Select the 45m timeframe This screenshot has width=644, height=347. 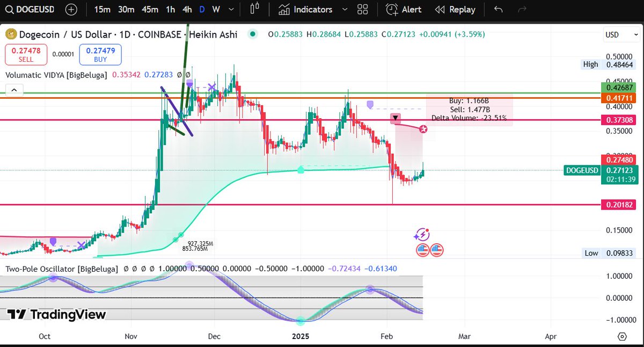pyautogui.click(x=150, y=10)
